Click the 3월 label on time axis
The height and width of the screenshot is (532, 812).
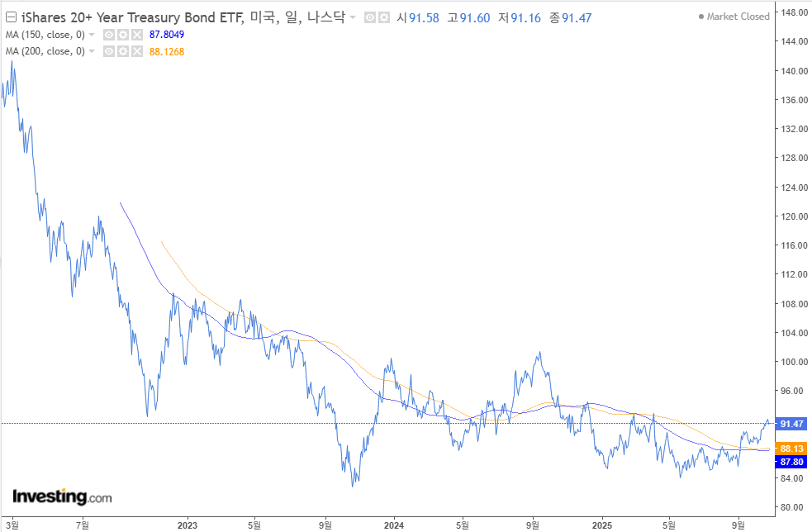pyautogui.click(x=12, y=525)
